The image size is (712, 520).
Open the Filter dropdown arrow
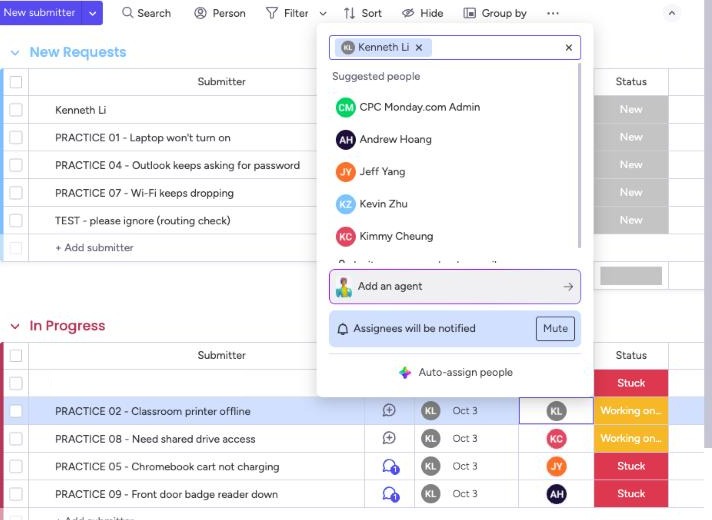click(x=323, y=13)
